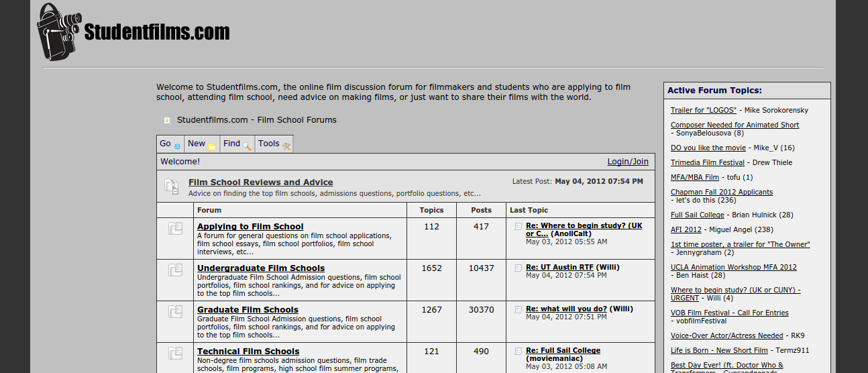Click the Active Forum Topics heading
868x373 pixels.
pos(714,91)
